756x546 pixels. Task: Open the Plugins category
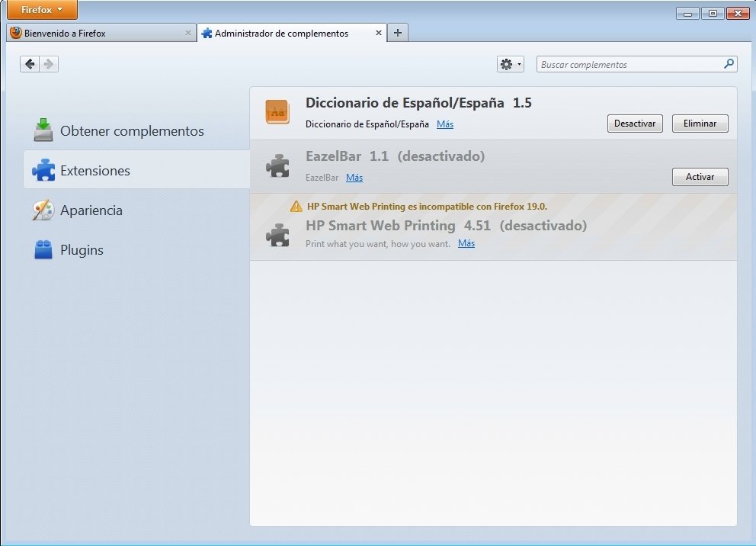point(136,250)
